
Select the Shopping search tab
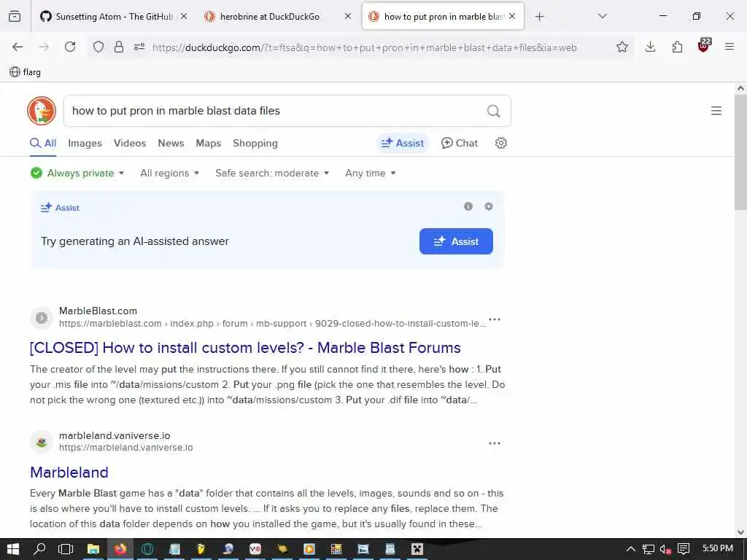[x=255, y=144]
